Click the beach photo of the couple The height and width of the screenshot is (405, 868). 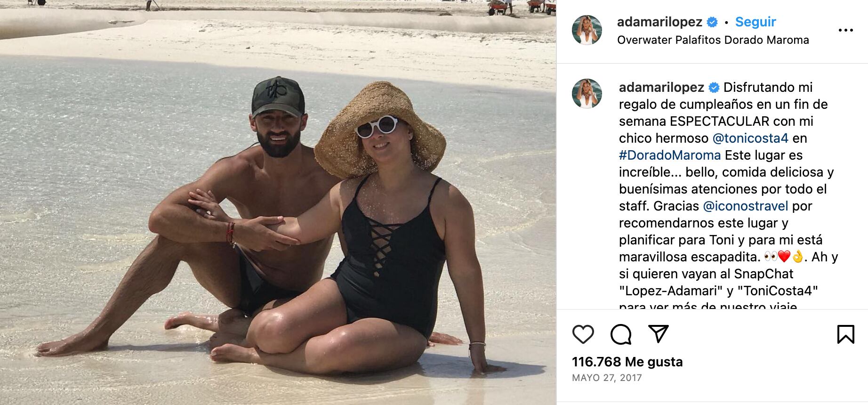tap(278, 202)
